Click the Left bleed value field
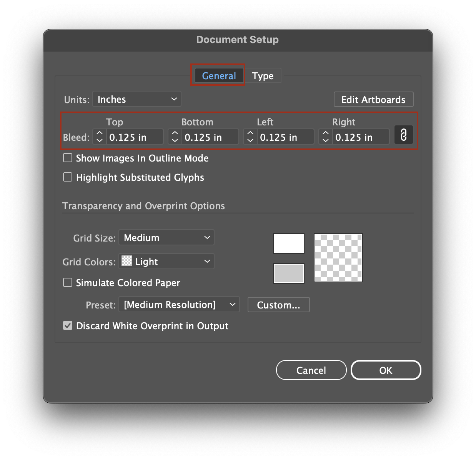 click(286, 137)
